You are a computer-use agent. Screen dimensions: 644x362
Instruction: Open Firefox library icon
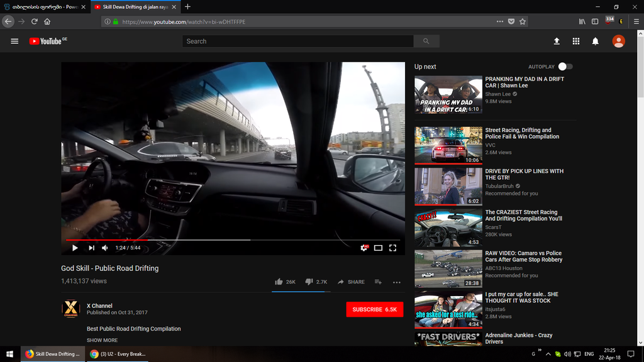pyautogui.click(x=582, y=21)
